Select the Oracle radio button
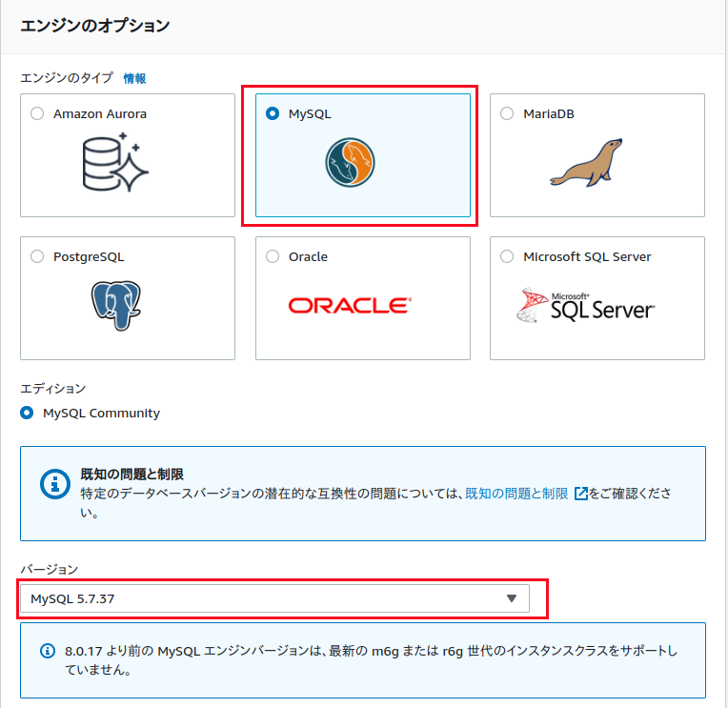Screen dimensions: 728x708 click(x=273, y=256)
